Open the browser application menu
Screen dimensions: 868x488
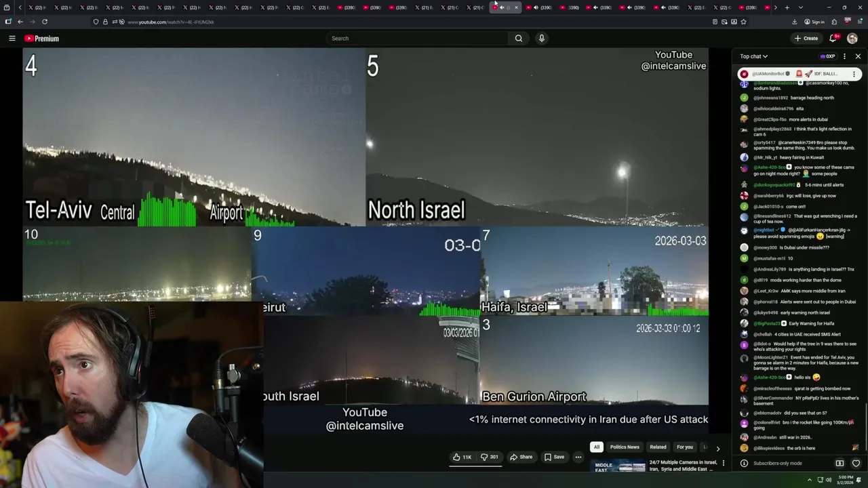pos(860,22)
